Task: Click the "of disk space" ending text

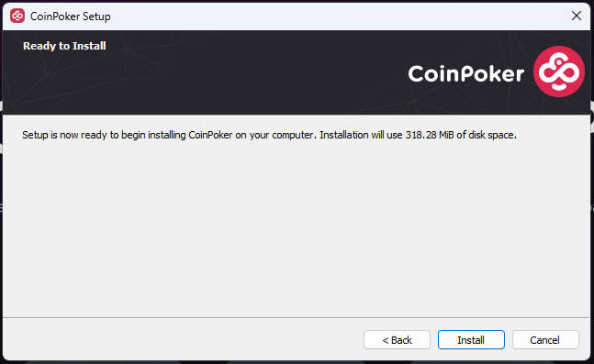Action: pyautogui.click(x=487, y=135)
